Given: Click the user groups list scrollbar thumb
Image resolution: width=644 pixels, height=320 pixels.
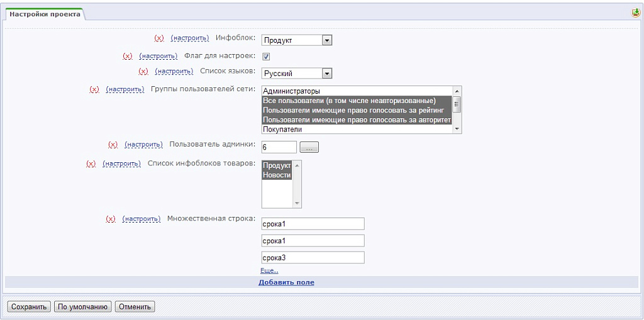Looking at the screenshot, I should coord(457,104).
